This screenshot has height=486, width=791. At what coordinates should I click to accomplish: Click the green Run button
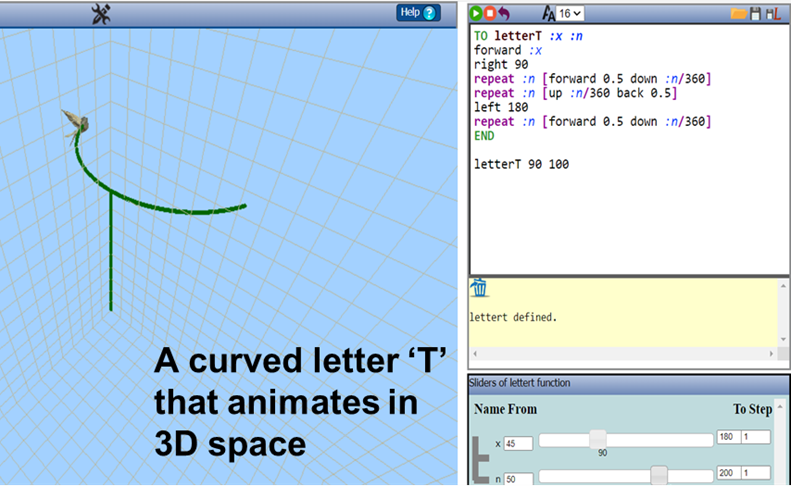tap(477, 13)
